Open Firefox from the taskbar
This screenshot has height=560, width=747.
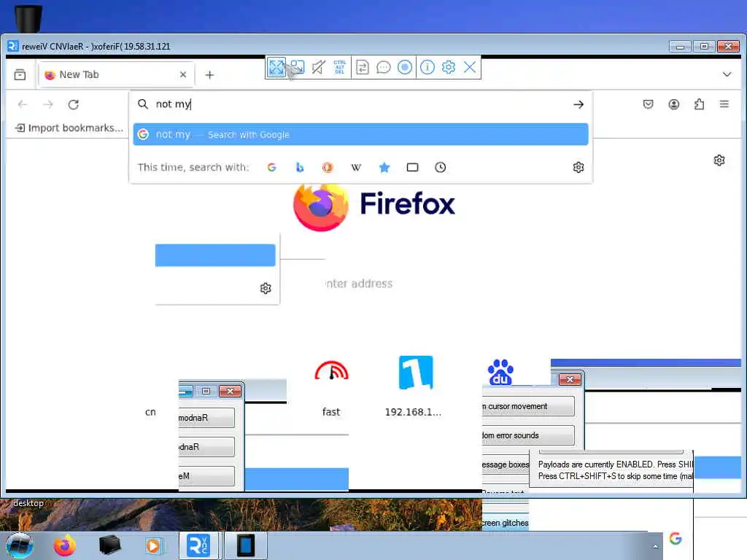tap(65, 545)
